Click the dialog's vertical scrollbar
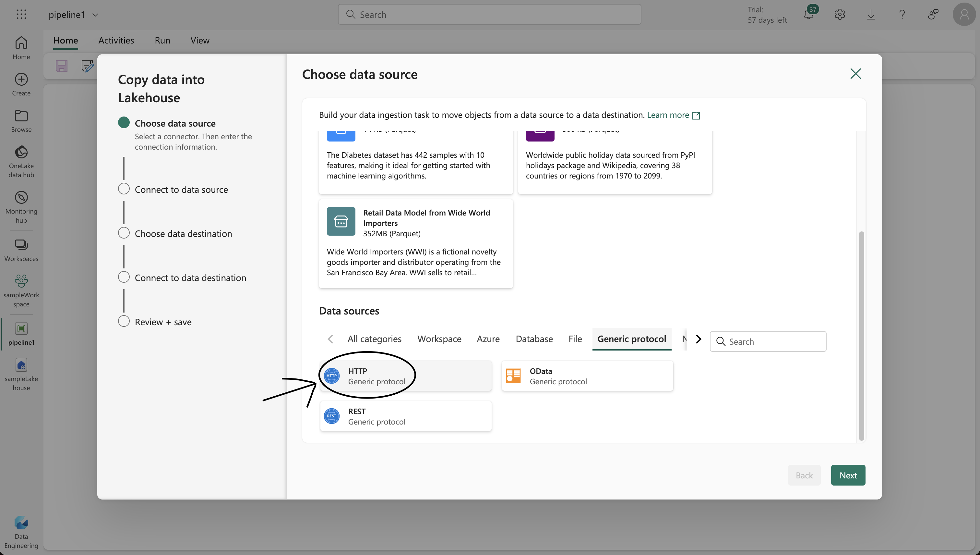This screenshot has width=980, height=555. [x=862, y=336]
